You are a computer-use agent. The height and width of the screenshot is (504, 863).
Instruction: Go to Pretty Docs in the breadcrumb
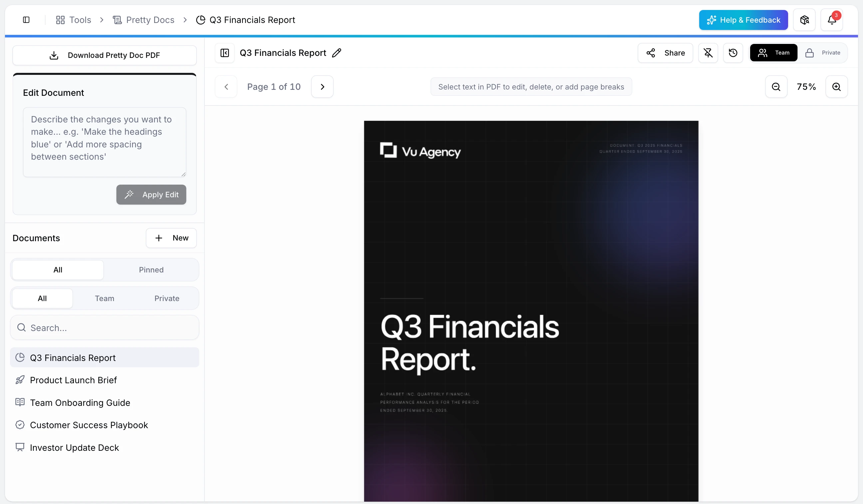pyautogui.click(x=144, y=20)
